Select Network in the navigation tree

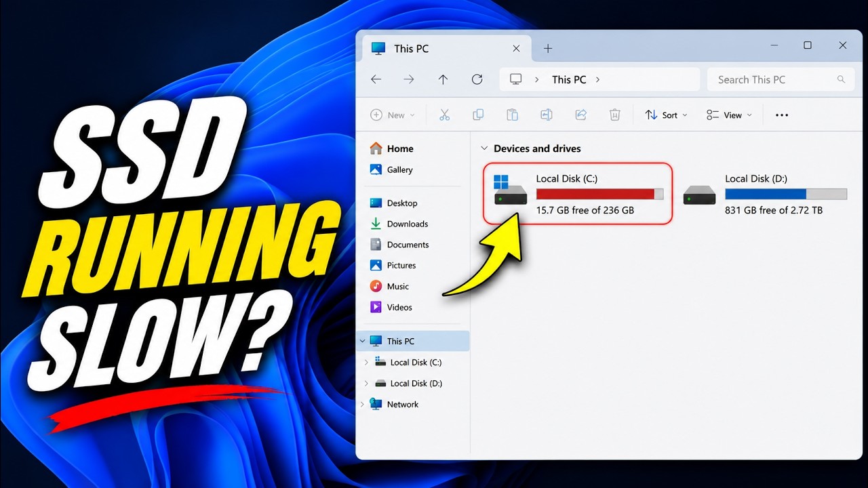coord(394,405)
